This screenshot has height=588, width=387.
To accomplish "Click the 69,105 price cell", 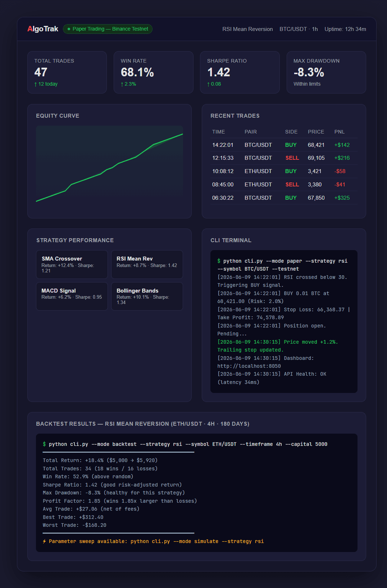I will point(316,158).
